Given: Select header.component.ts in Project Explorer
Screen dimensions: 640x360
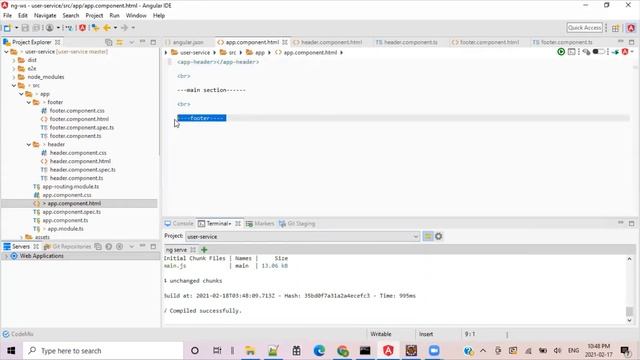Looking at the screenshot, I should point(76,178).
